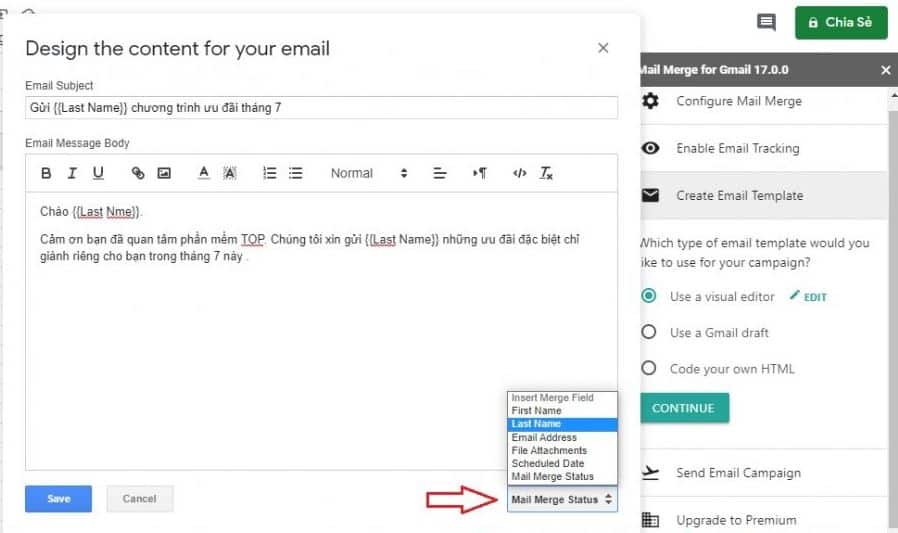This screenshot has width=898, height=533.
Task: Click inside the email message body
Action: pos(321,331)
